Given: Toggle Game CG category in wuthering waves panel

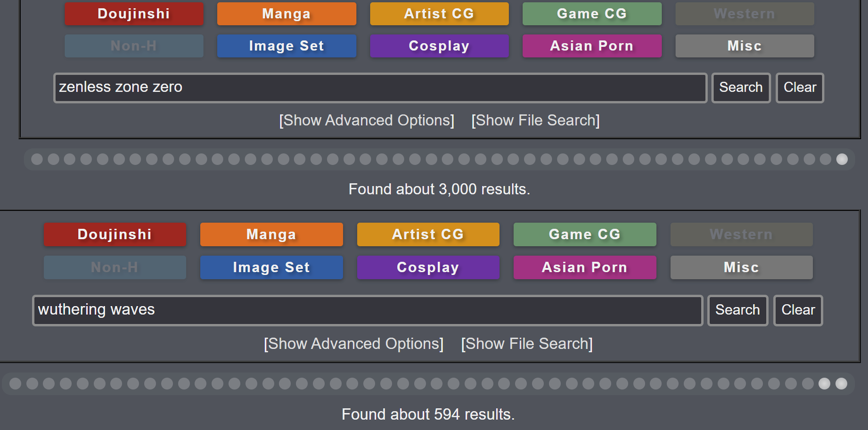Looking at the screenshot, I should pyautogui.click(x=585, y=234).
